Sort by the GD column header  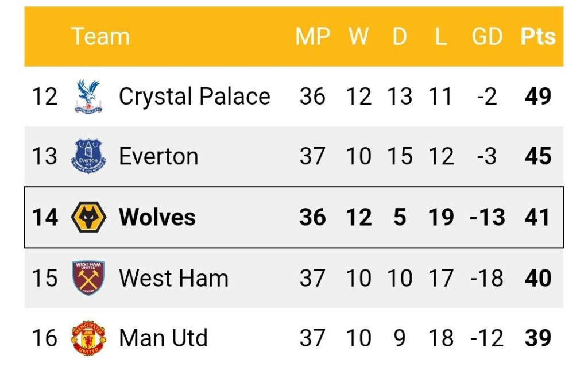pyautogui.click(x=487, y=36)
